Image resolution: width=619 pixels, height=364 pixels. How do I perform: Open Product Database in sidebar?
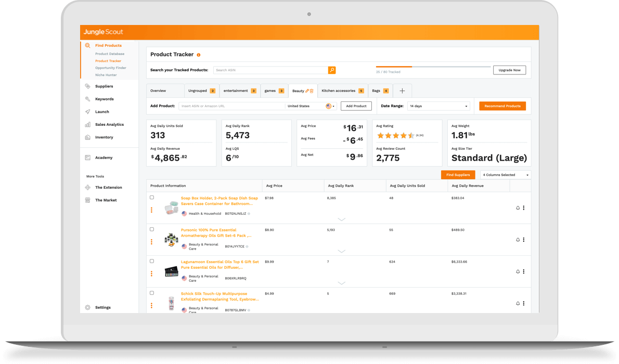110,54
